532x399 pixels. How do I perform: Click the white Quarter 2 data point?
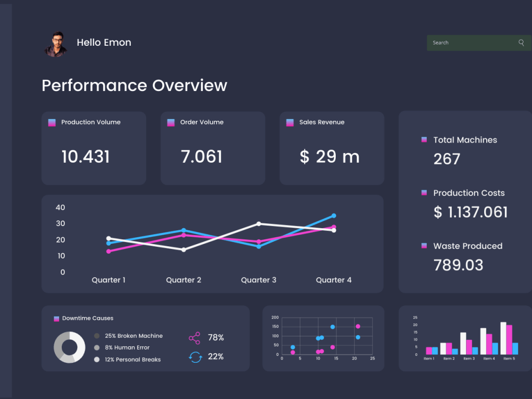[184, 250]
